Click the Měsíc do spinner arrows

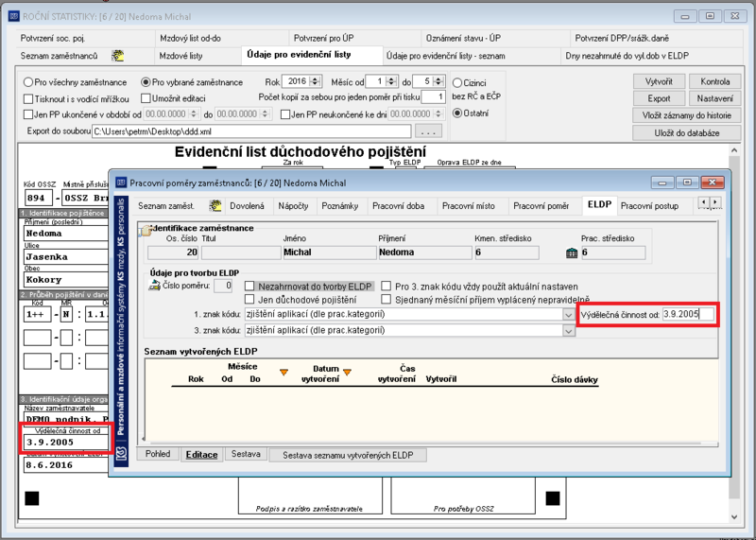(x=438, y=81)
